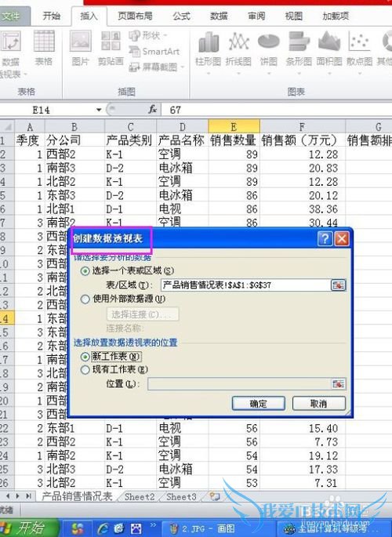Viewport: 392px width, 537px height.
Task: Open Internet Explorer from quick launch
Action: (103, 528)
